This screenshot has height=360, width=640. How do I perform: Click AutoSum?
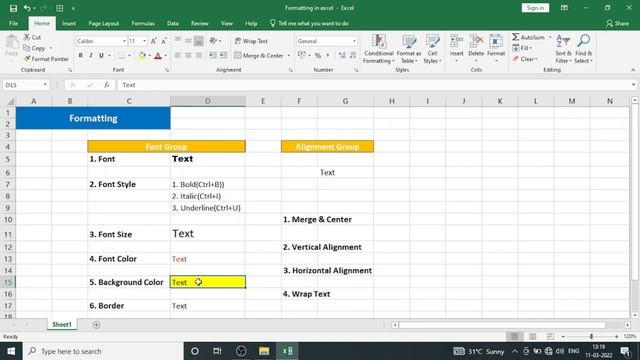click(529, 37)
